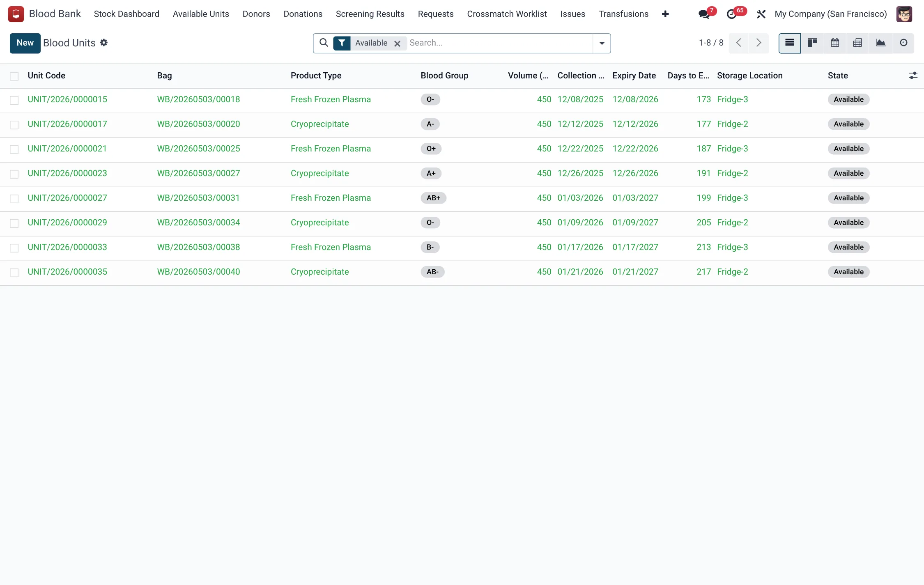Expand the search options dropdown arrow
This screenshot has height=585, width=924.
tap(602, 43)
